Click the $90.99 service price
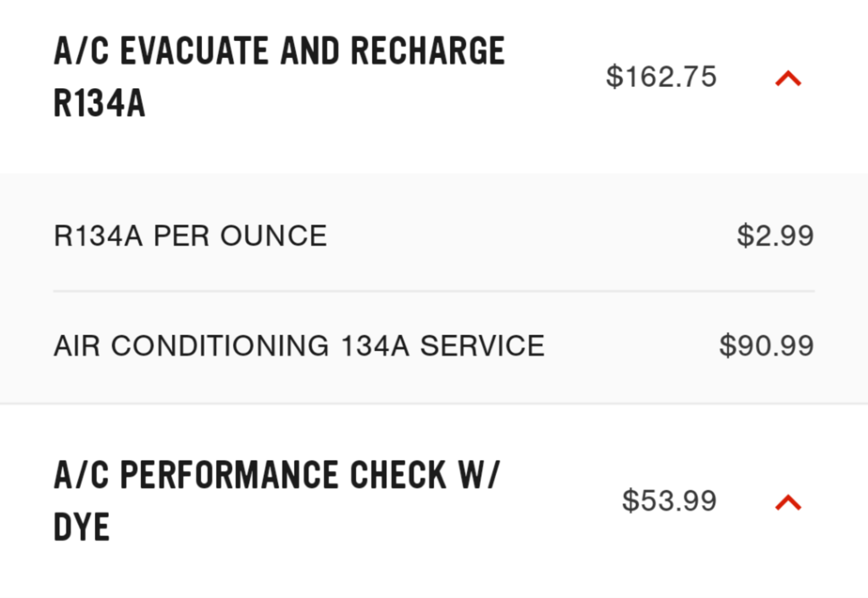868x598 pixels. [x=766, y=346]
